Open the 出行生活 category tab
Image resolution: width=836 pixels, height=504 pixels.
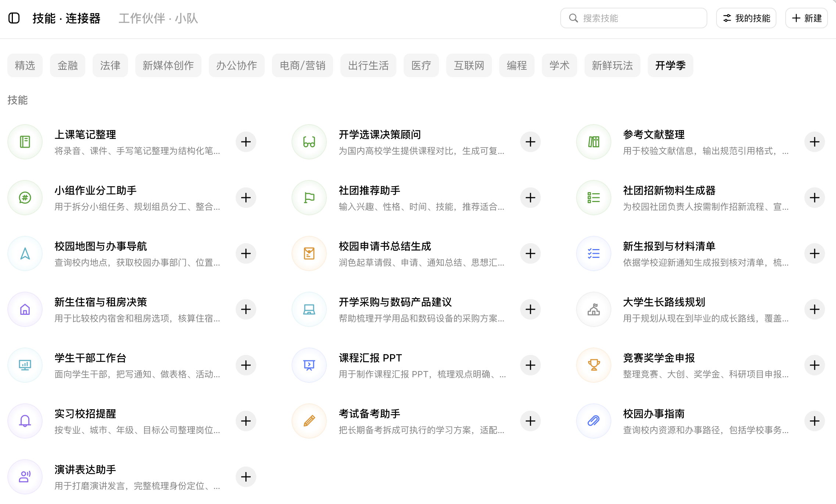click(x=368, y=65)
